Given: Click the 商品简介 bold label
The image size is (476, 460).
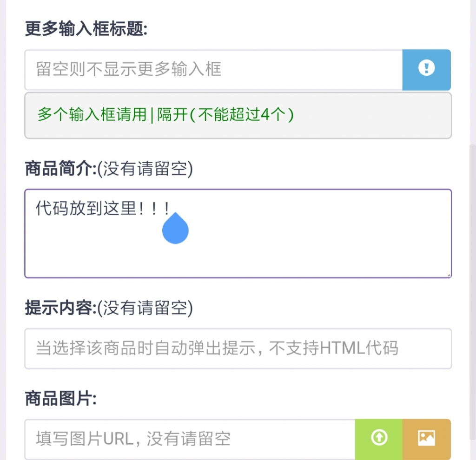Looking at the screenshot, I should pos(60,169).
